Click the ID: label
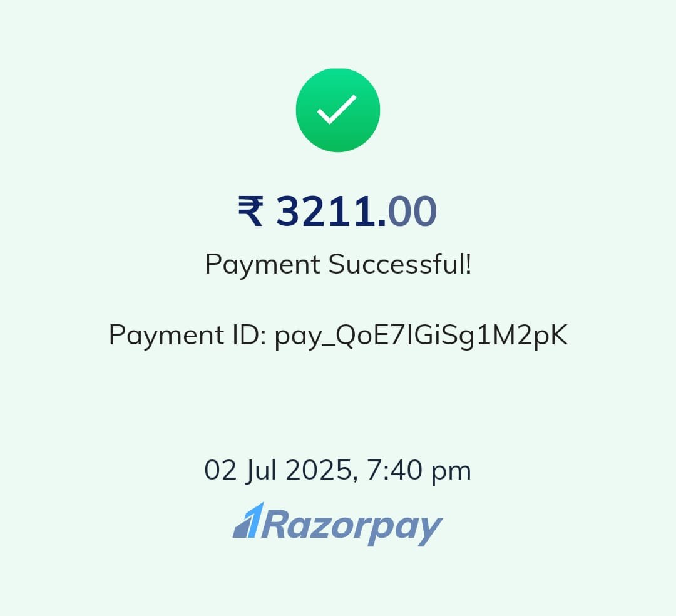 click(249, 334)
